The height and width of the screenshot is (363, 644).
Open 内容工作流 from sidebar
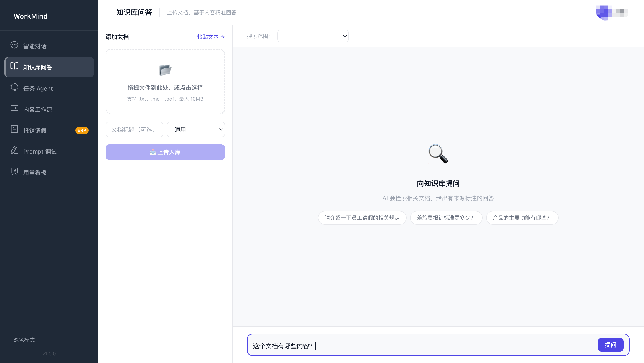(49, 109)
